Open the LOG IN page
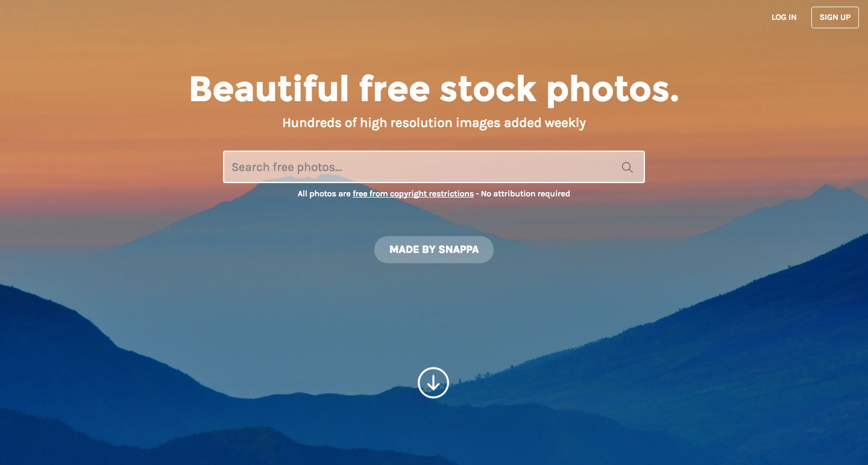The image size is (868, 465). [x=784, y=17]
